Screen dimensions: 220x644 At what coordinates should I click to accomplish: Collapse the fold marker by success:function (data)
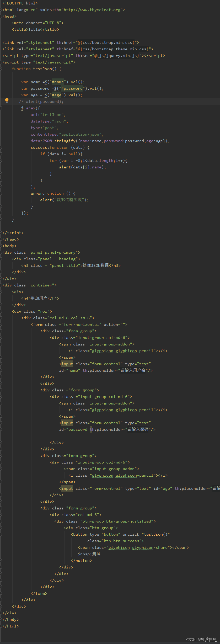coord(1,147)
